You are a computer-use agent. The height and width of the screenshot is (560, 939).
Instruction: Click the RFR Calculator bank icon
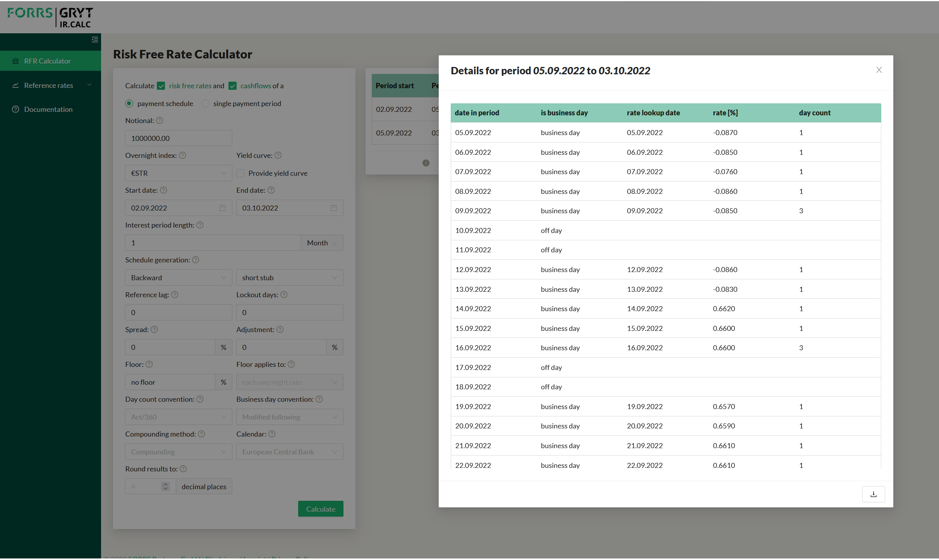15,61
